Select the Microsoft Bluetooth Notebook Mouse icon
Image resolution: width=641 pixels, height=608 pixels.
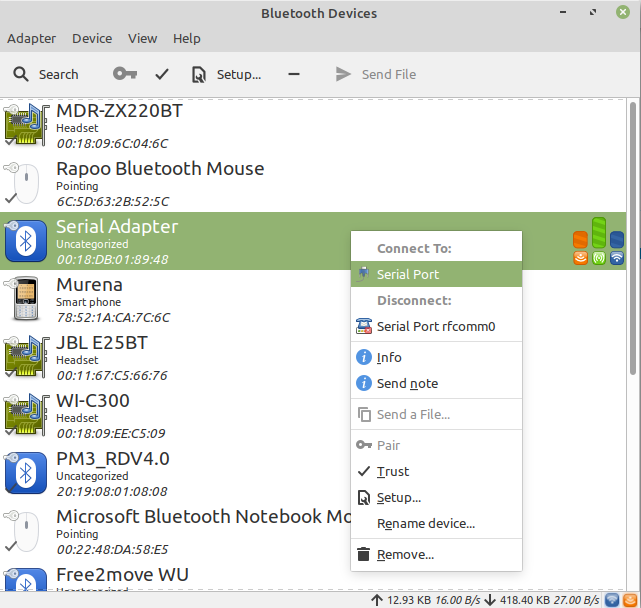coord(22,531)
